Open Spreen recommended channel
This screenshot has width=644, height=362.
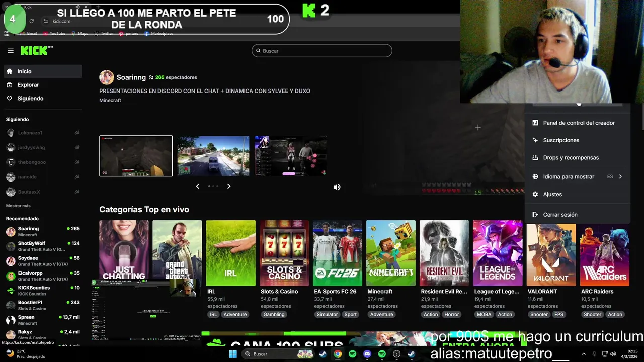pyautogui.click(x=43, y=320)
